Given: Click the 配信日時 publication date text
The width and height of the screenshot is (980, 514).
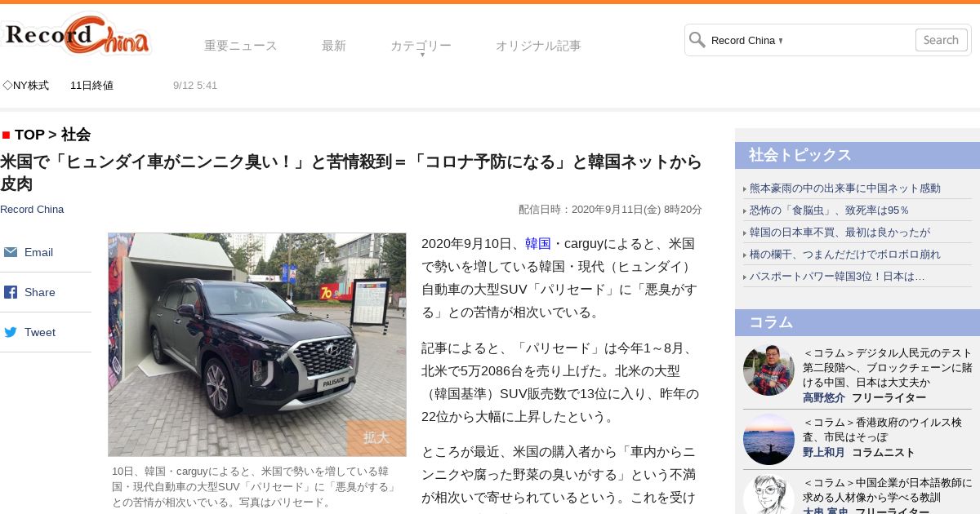Looking at the screenshot, I should [x=610, y=210].
